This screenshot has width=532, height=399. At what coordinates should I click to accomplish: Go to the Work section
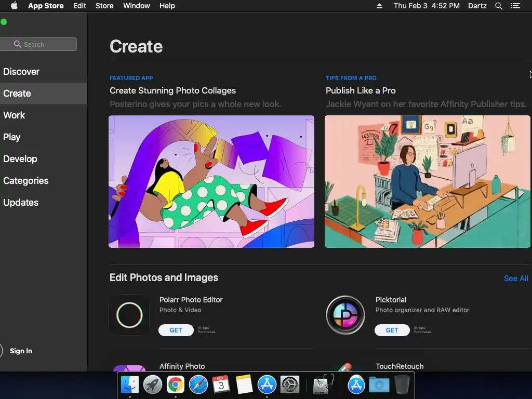14,115
